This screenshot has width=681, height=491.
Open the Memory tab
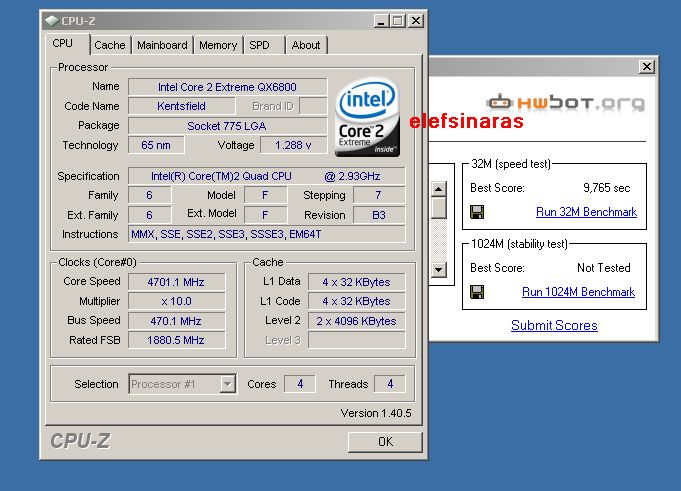point(218,45)
